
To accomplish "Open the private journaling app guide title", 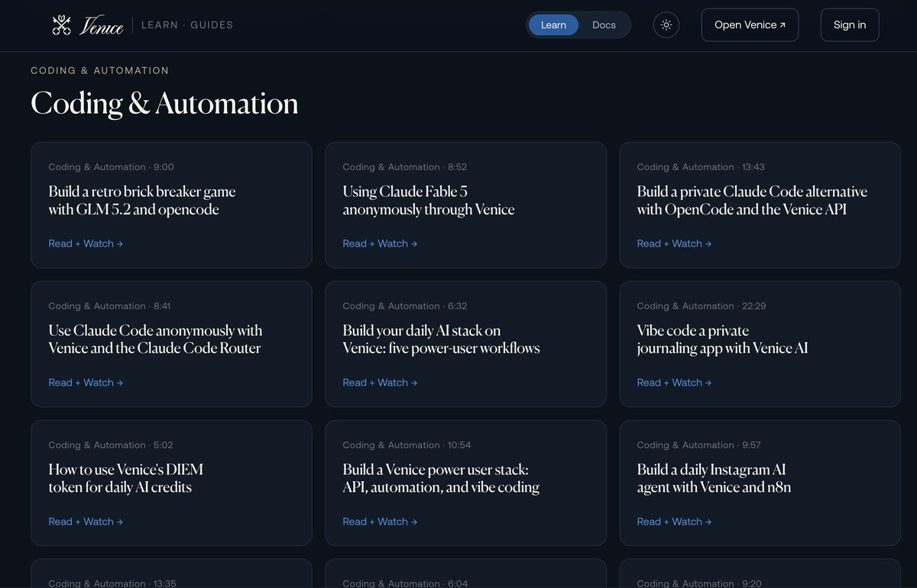I will 722,339.
